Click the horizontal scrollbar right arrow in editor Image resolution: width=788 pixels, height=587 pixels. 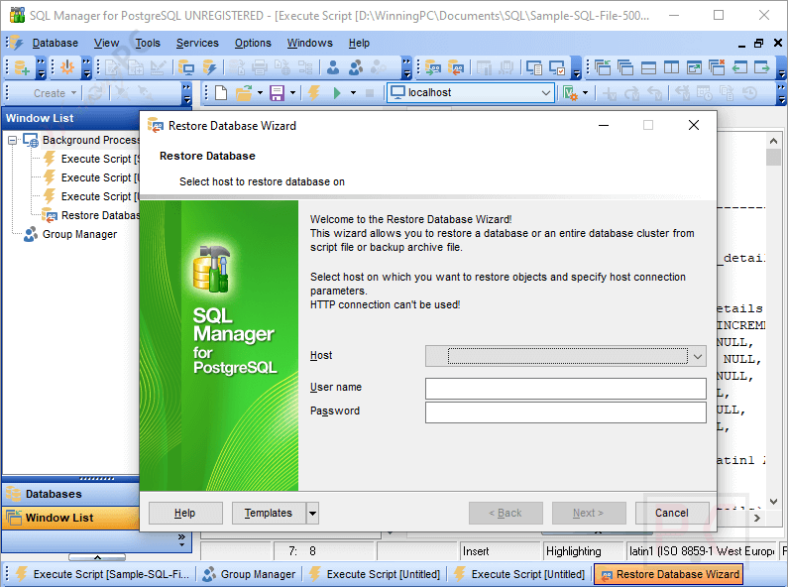[x=757, y=518]
